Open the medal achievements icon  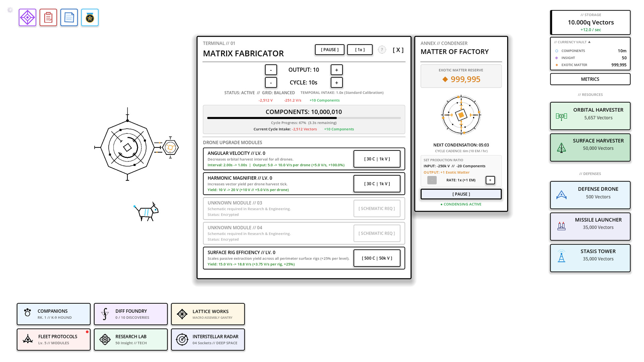click(90, 17)
